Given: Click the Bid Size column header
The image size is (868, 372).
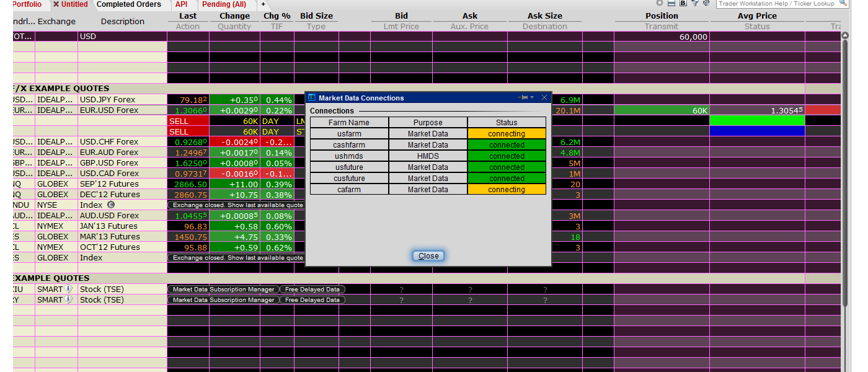Looking at the screenshot, I should pyautogui.click(x=316, y=16).
